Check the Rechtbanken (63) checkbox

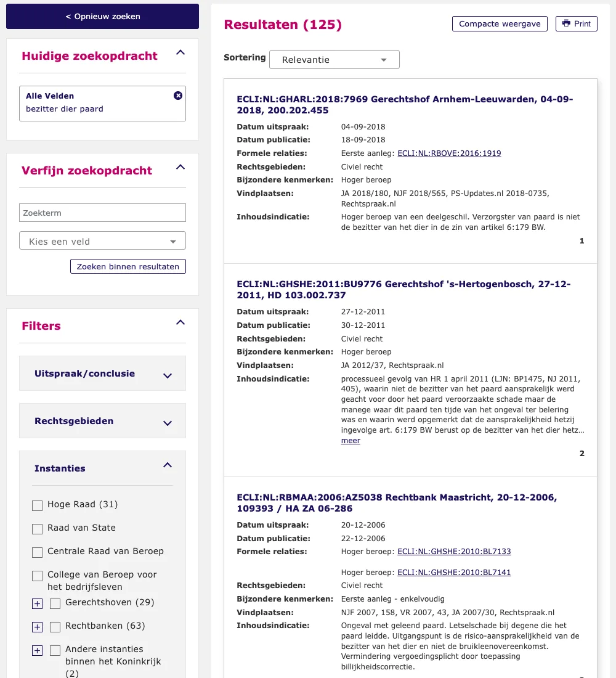(55, 627)
